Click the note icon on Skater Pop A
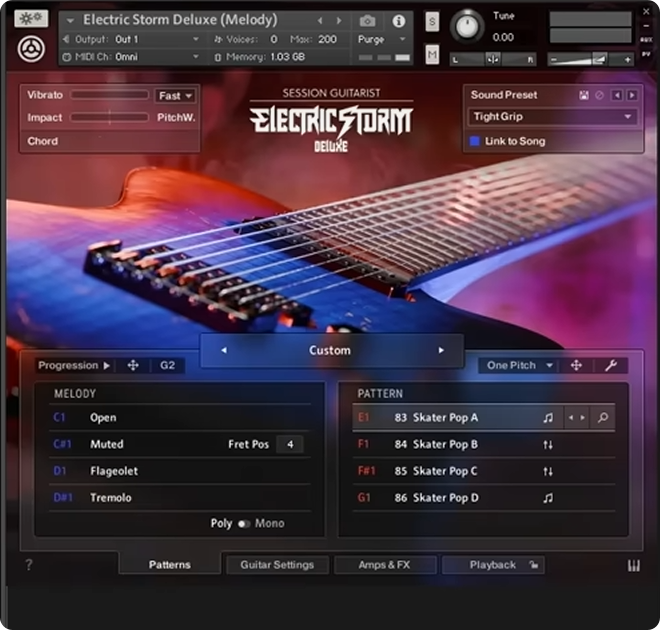This screenshot has width=660, height=630. [548, 418]
